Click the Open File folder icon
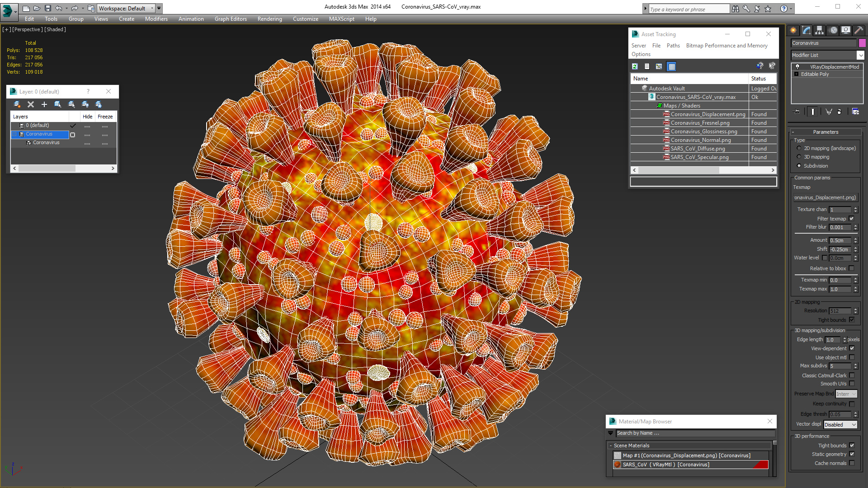The height and width of the screenshot is (488, 868). point(37,8)
